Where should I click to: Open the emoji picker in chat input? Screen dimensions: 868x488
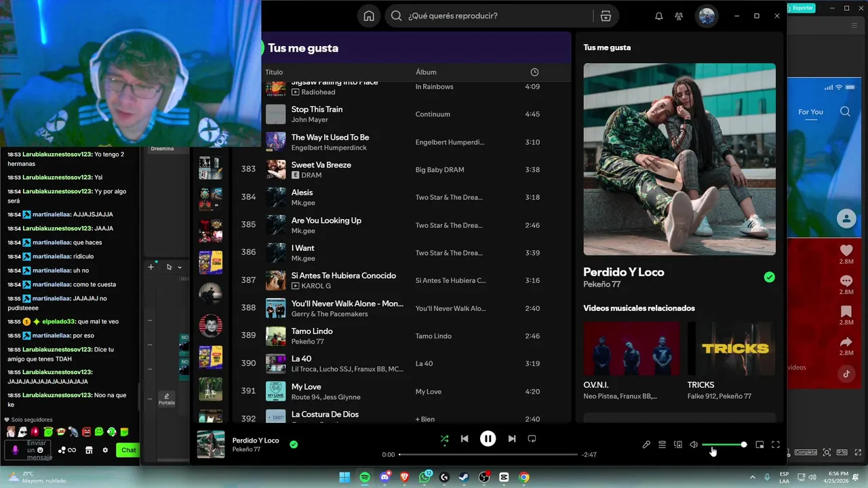(x=41, y=450)
